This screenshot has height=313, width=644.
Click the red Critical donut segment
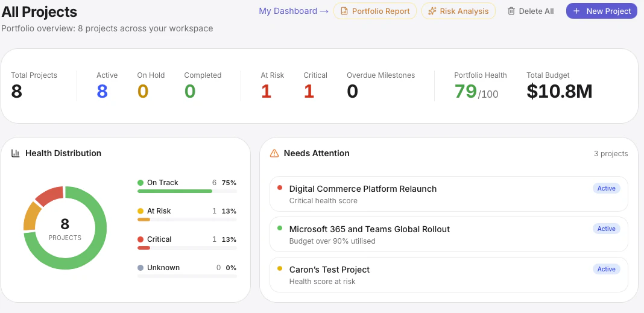click(x=51, y=195)
